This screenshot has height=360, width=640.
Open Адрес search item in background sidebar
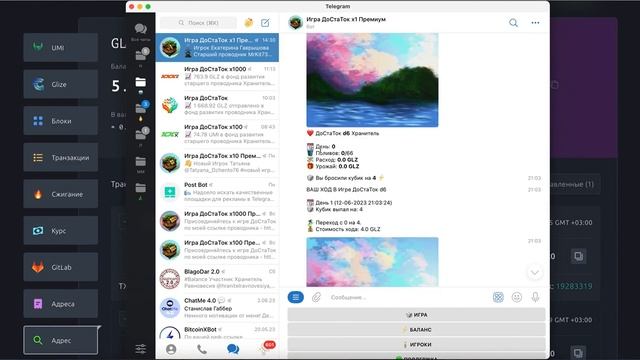click(x=60, y=340)
